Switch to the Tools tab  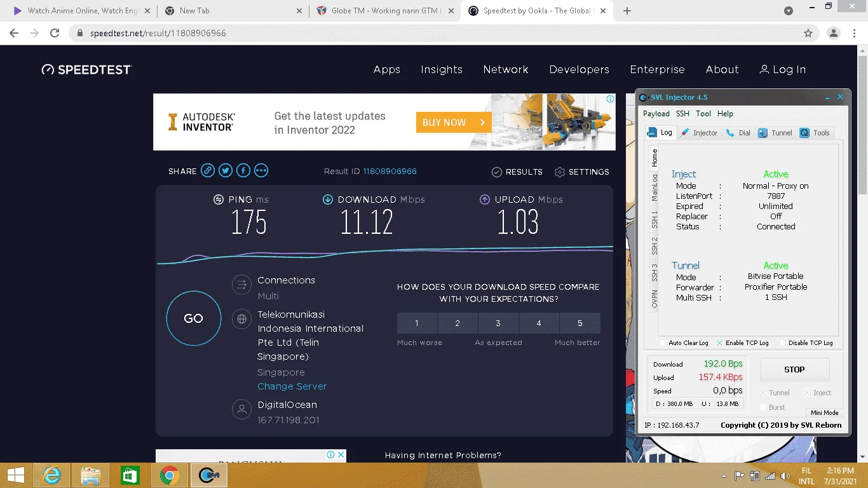pos(815,133)
